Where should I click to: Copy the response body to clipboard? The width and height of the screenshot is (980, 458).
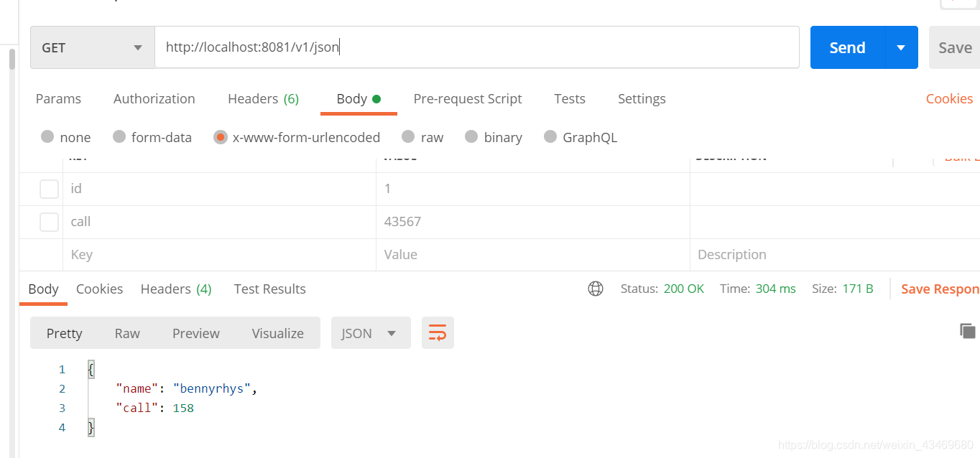tap(966, 331)
